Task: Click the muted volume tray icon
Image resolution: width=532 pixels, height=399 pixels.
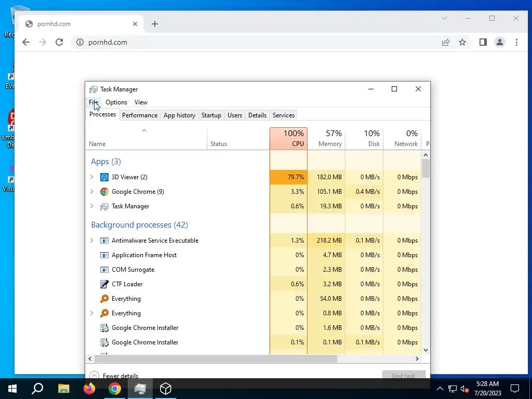Action: 465,389
